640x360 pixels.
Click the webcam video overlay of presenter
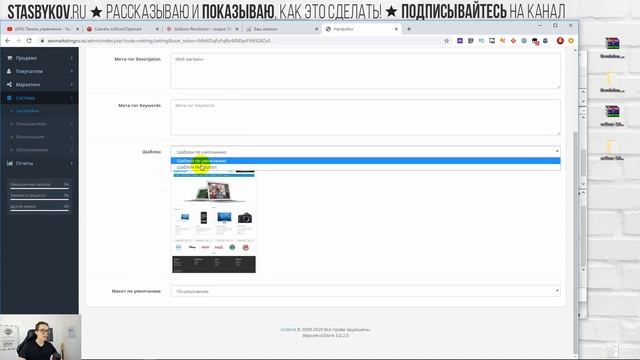(x=40, y=337)
